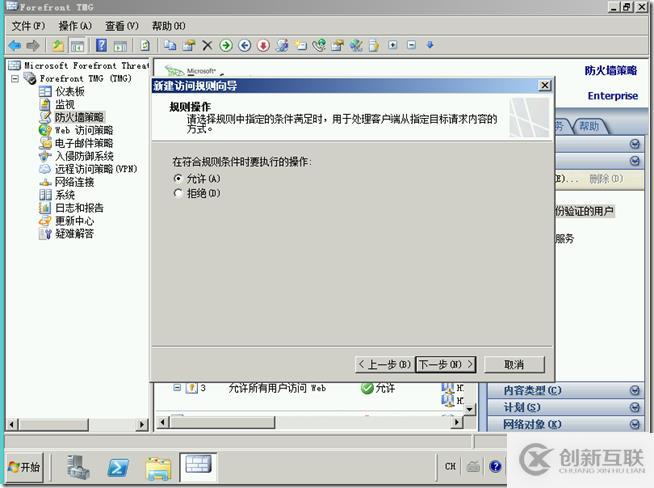Click the green right-arrow circle icon
This screenshot has width=654, height=488.
point(226,45)
